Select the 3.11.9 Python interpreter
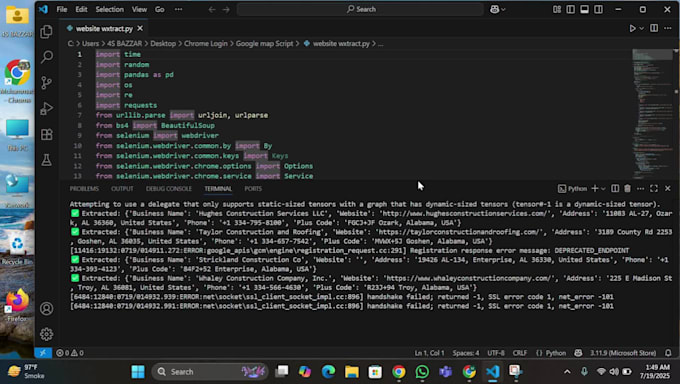 623,353
